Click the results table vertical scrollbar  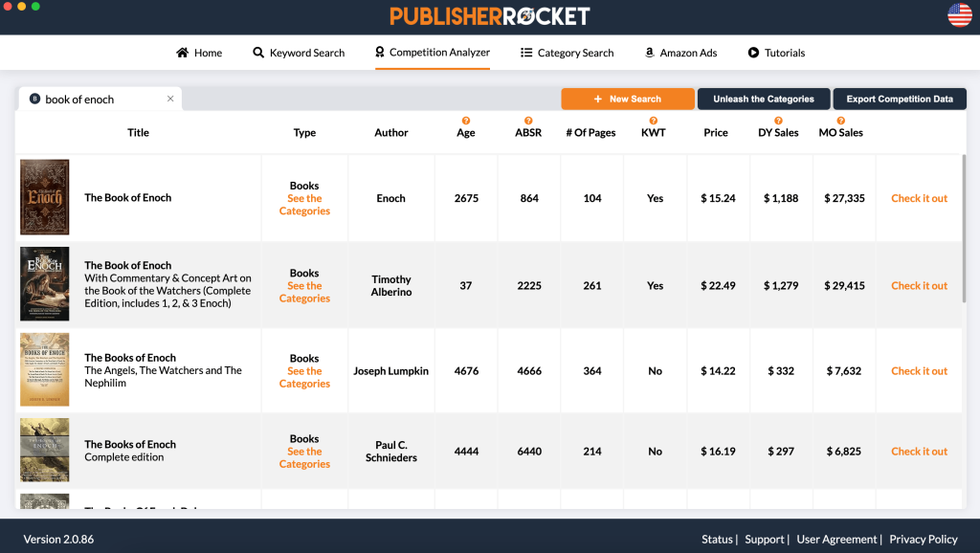pyautogui.click(x=964, y=228)
